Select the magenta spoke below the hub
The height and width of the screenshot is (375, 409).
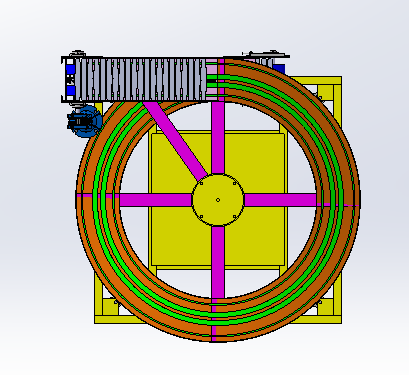pos(218,262)
